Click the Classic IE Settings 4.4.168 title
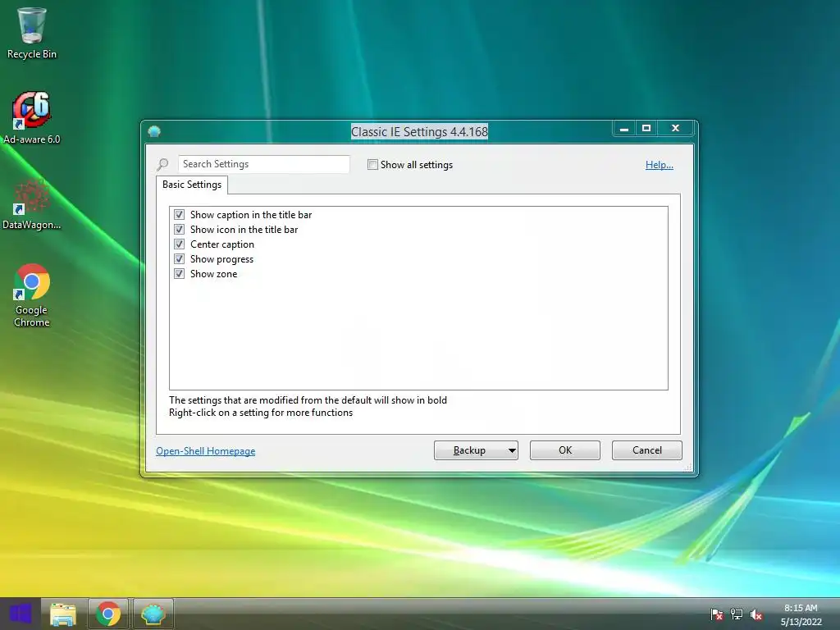Image resolution: width=840 pixels, height=630 pixels. coord(419,132)
